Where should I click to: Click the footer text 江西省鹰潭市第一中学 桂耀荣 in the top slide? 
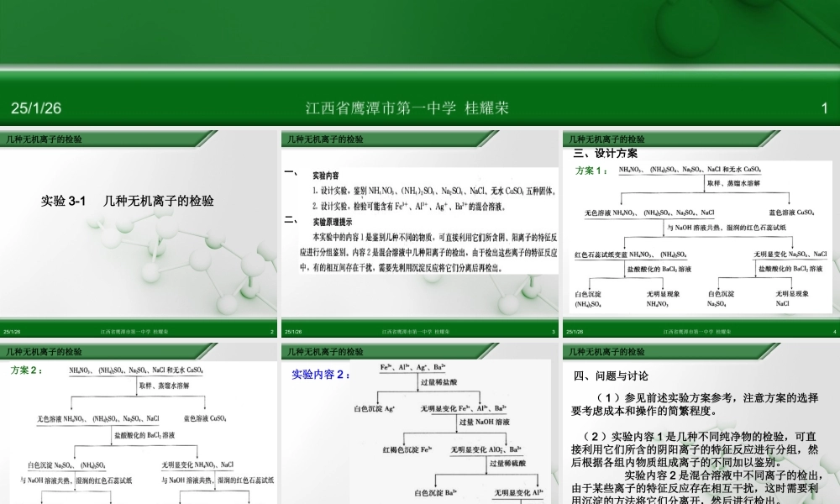pyautogui.click(x=407, y=108)
